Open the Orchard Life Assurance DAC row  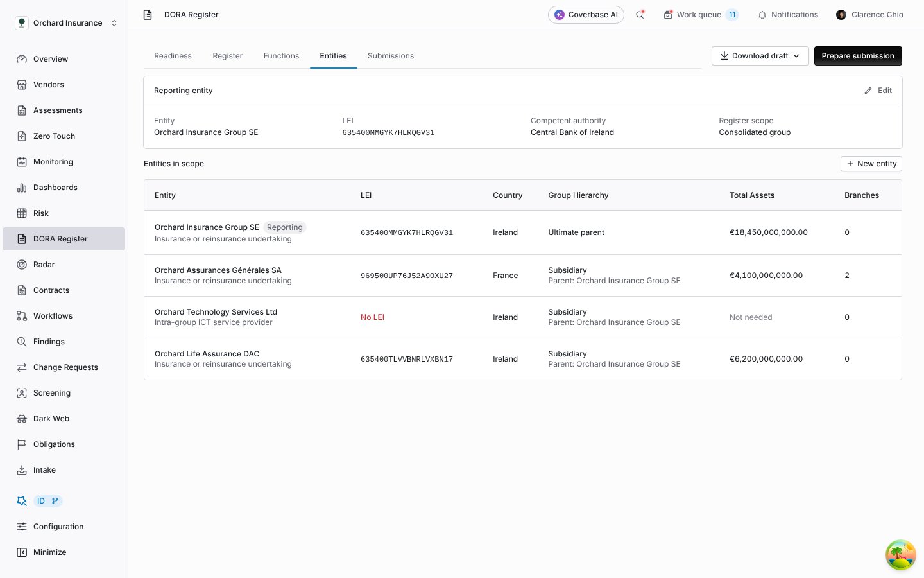[x=523, y=359]
